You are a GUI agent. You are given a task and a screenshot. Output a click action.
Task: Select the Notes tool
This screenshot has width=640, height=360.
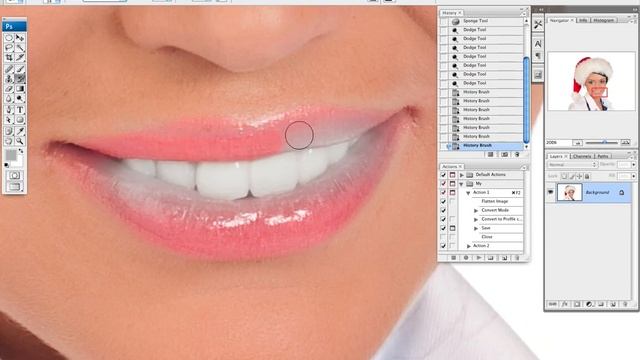click(9, 131)
